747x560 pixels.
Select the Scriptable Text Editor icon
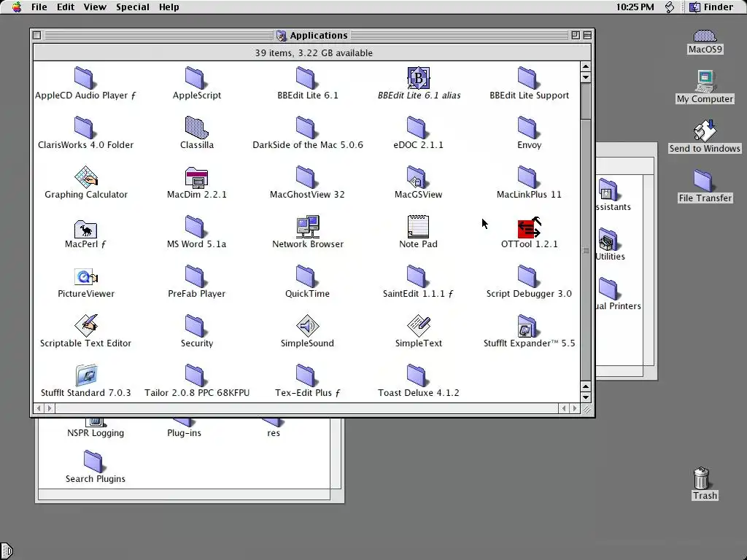click(86, 326)
